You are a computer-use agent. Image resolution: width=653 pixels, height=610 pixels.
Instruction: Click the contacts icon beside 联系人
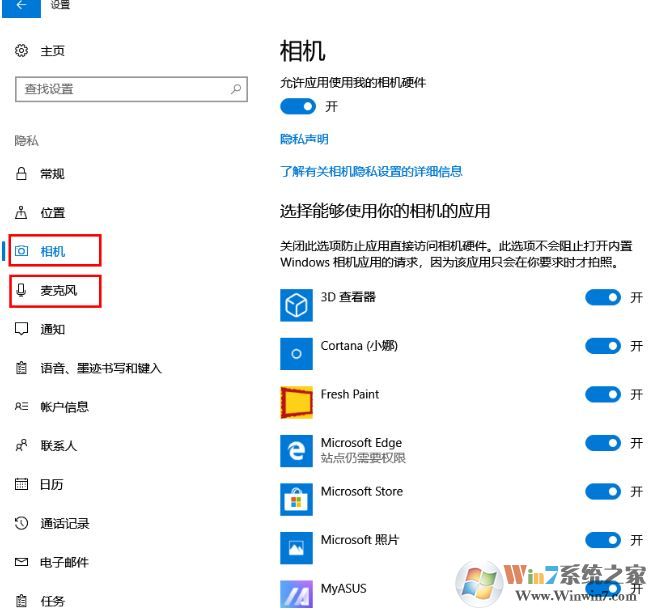click(x=22, y=445)
